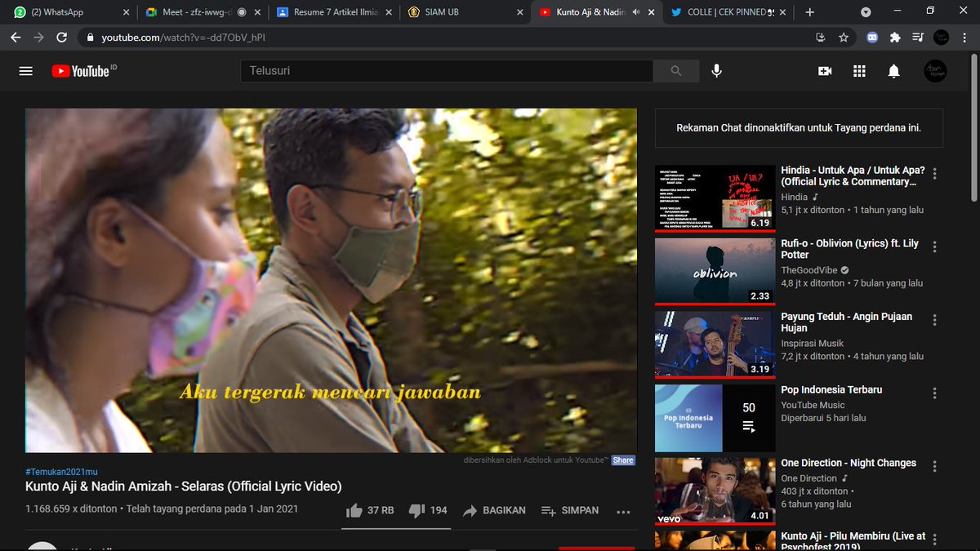Open the Extensions puzzle piece
Screen dimensions: 980x551
[895, 38]
